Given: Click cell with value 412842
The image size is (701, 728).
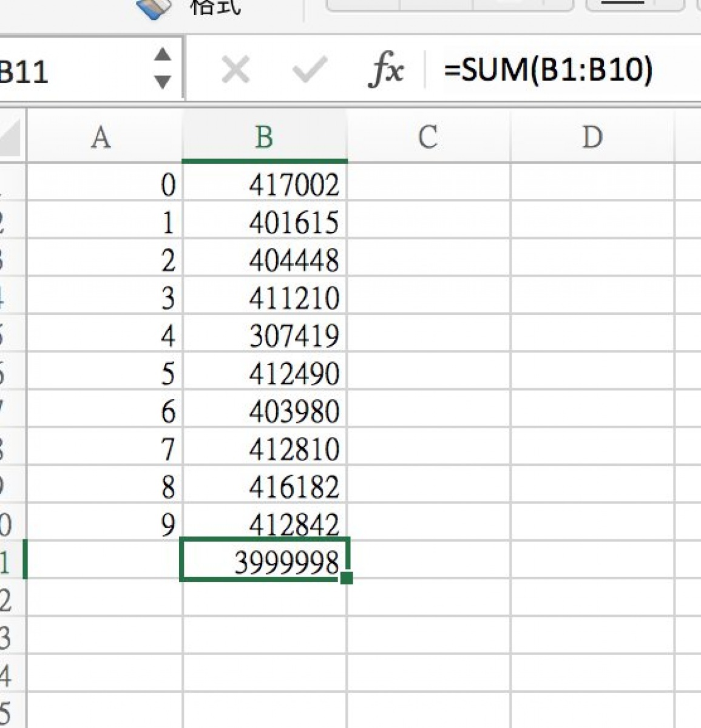Looking at the screenshot, I should coord(265,522).
